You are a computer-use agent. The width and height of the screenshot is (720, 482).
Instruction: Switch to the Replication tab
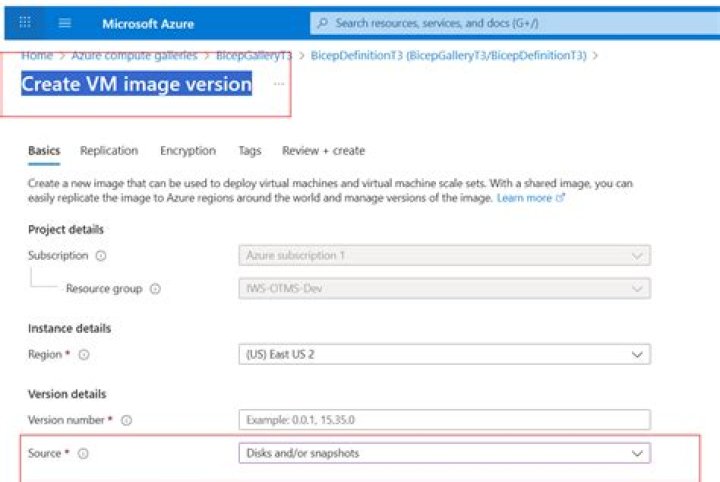point(109,151)
